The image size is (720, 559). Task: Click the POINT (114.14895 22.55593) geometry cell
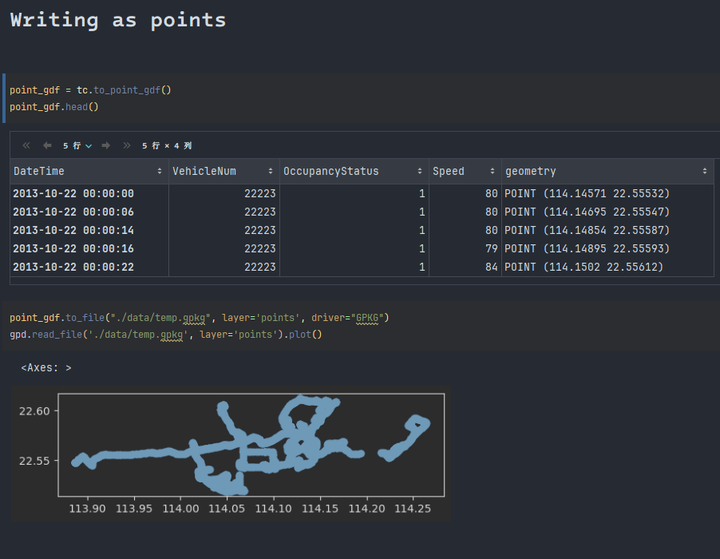click(x=587, y=249)
